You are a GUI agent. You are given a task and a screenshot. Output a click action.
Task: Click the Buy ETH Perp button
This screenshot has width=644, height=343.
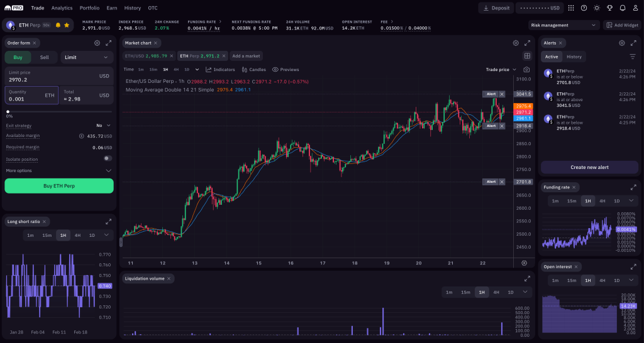coord(59,186)
